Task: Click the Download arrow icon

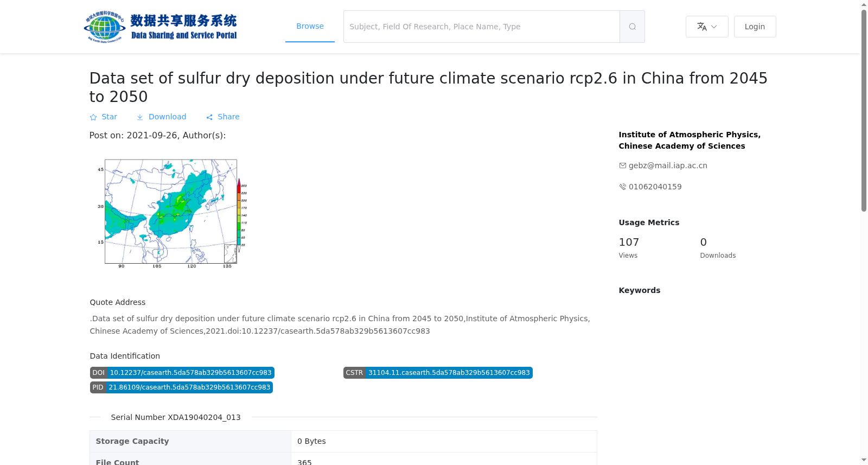Action: coord(140,117)
